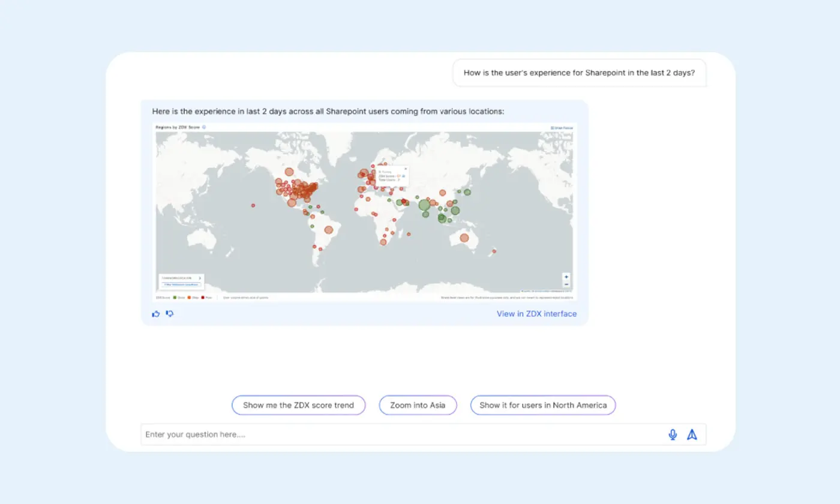The image size is (840, 504).
Task: Click the info icon beside Regions by ZDX Score
Action: [x=204, y=127]
